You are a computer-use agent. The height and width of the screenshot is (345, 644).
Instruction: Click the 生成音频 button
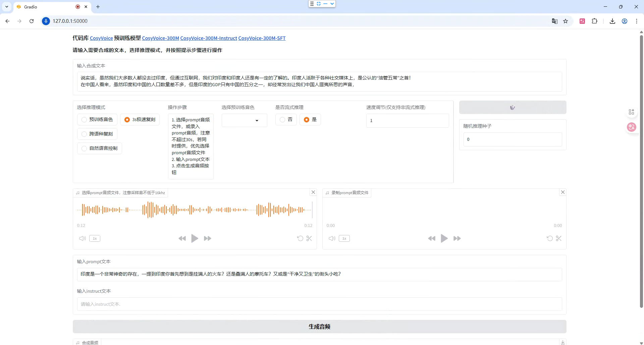(319, 327)
